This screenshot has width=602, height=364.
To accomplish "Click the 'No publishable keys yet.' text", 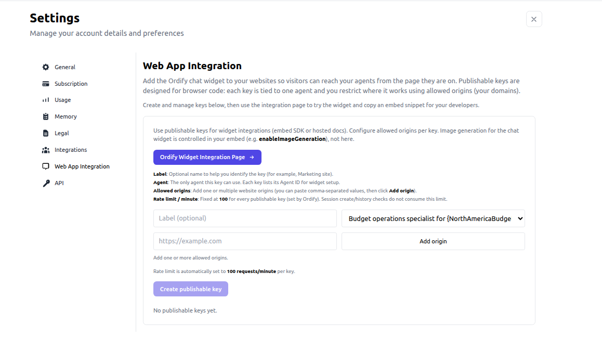I will [x=185, y=310].
